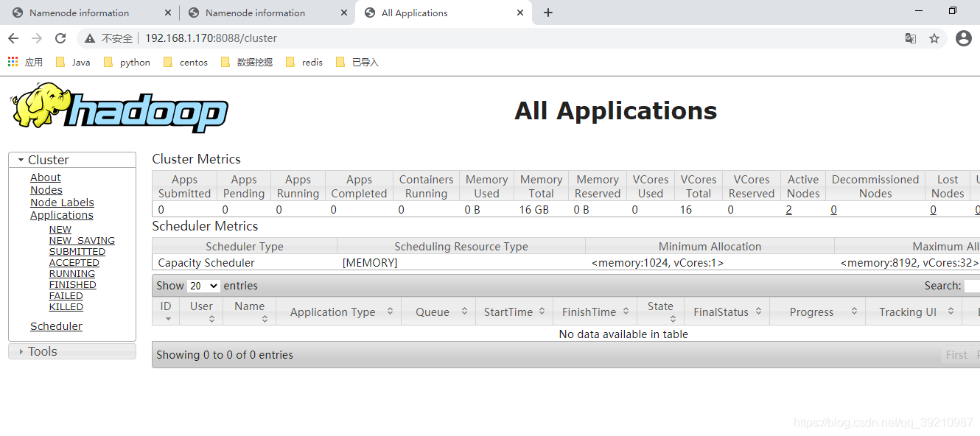Filter applications by SUBMITTED state
This screenshot has width=980, height=436.
tap(77, 252)
